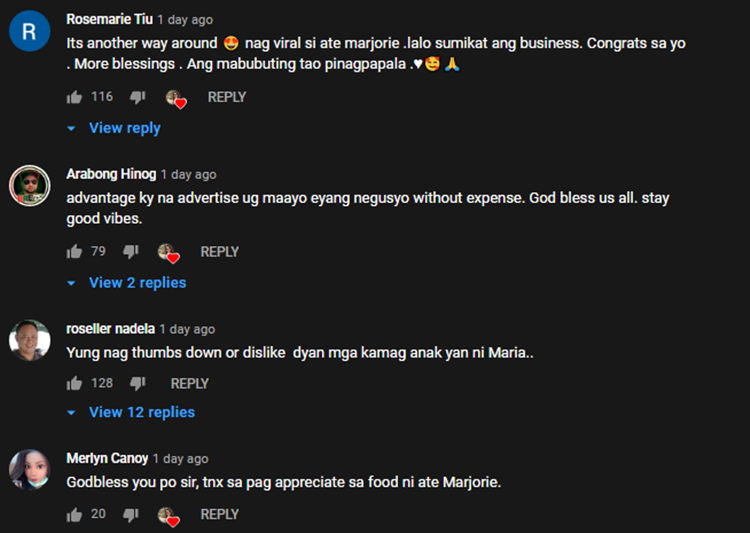Like Merlyn Canoy's comment

click(x=74, y=514)
